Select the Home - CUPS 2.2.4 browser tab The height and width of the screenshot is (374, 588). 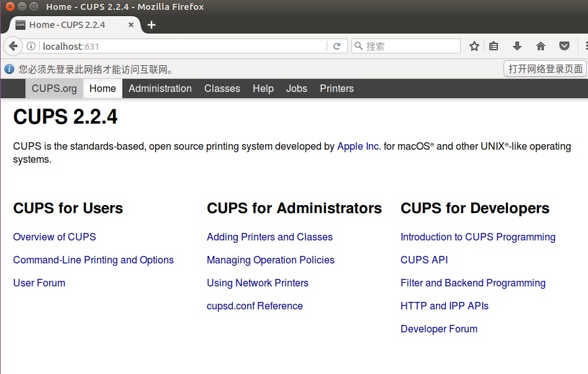point(75,25)
